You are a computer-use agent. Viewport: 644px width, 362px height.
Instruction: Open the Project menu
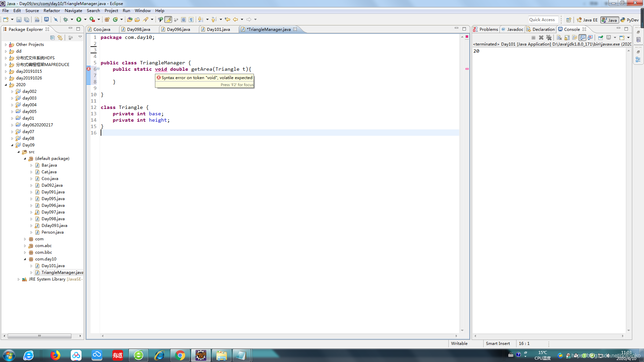click(111, 11)
